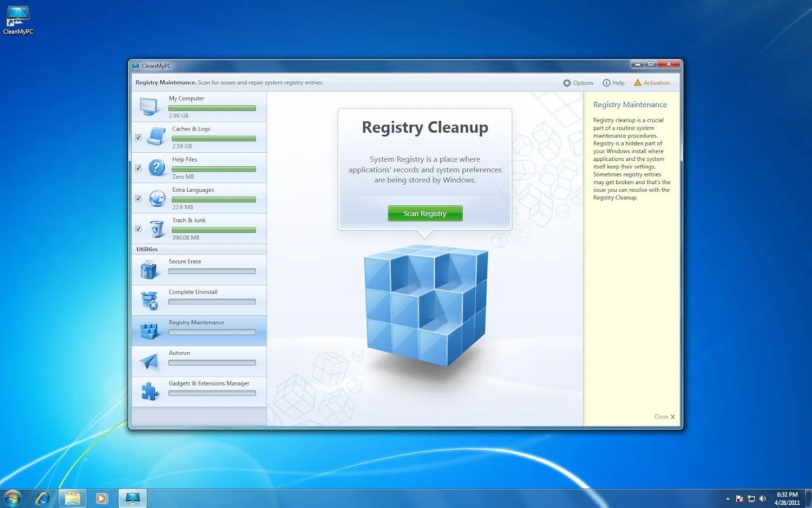The height and width of the screenshot is (508, 812).
Task: Open the Help Files cleaner
Action: pyautogui.click(x=157, y=167)
